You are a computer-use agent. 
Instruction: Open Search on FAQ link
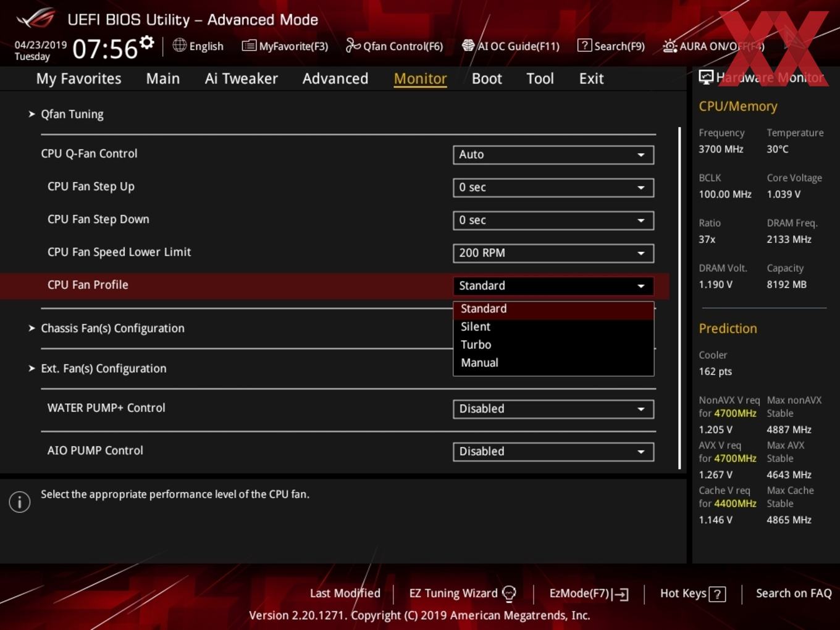click(794, 594)
